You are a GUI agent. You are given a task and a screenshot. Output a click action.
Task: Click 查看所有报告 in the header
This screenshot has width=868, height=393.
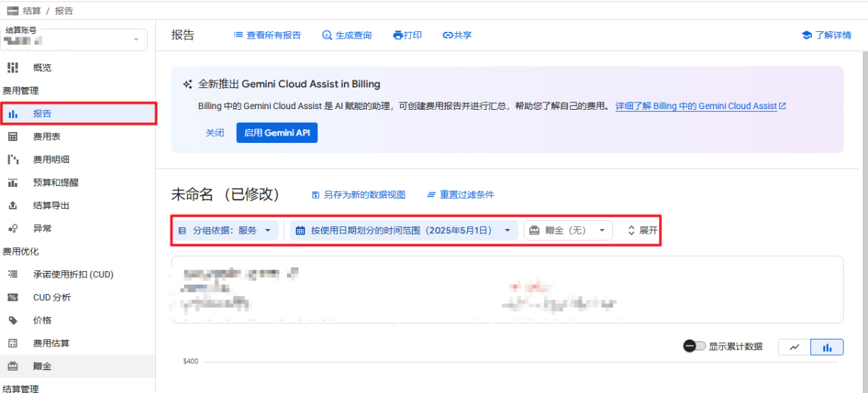click(267, 35)
